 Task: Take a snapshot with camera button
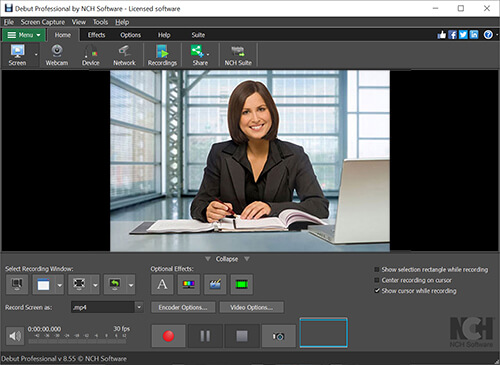(279, 336)
